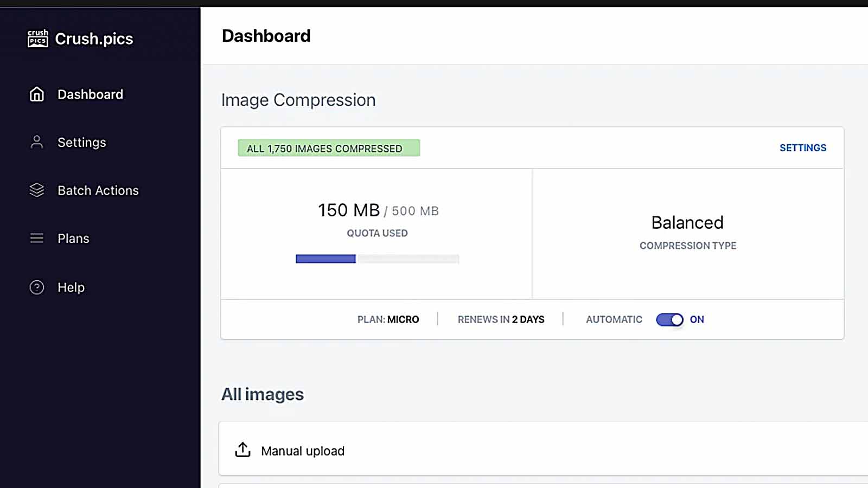Open Help using the question mark icon
The height and width of the screenshot is (488, 868).
click(36, 287)
